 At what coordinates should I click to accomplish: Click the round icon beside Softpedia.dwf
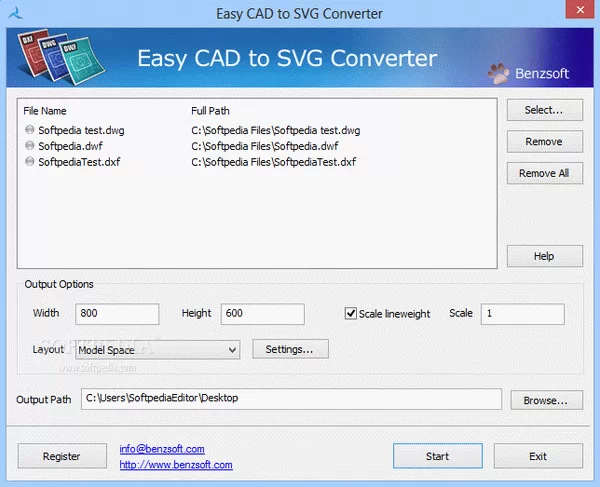(x=29, y=145)
